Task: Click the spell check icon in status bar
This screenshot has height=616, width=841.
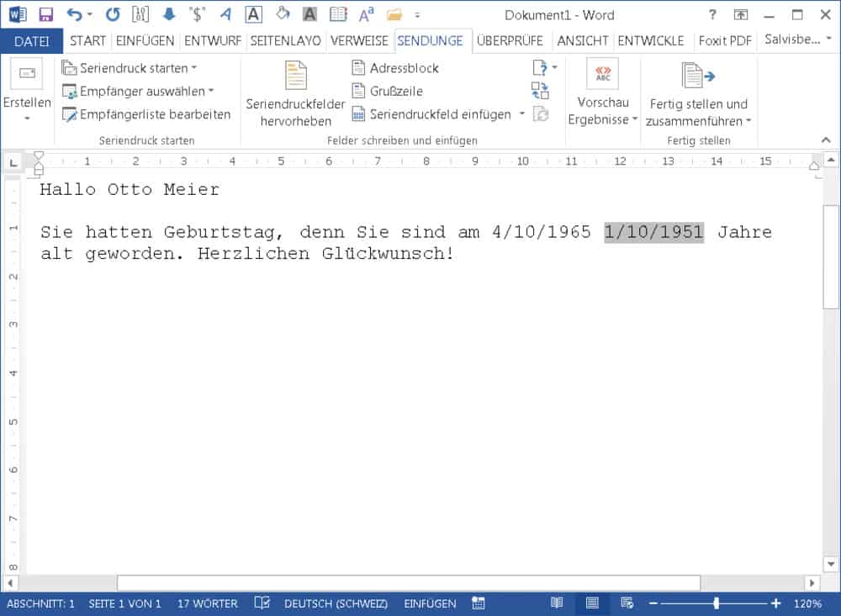Action: coord(262,603)
